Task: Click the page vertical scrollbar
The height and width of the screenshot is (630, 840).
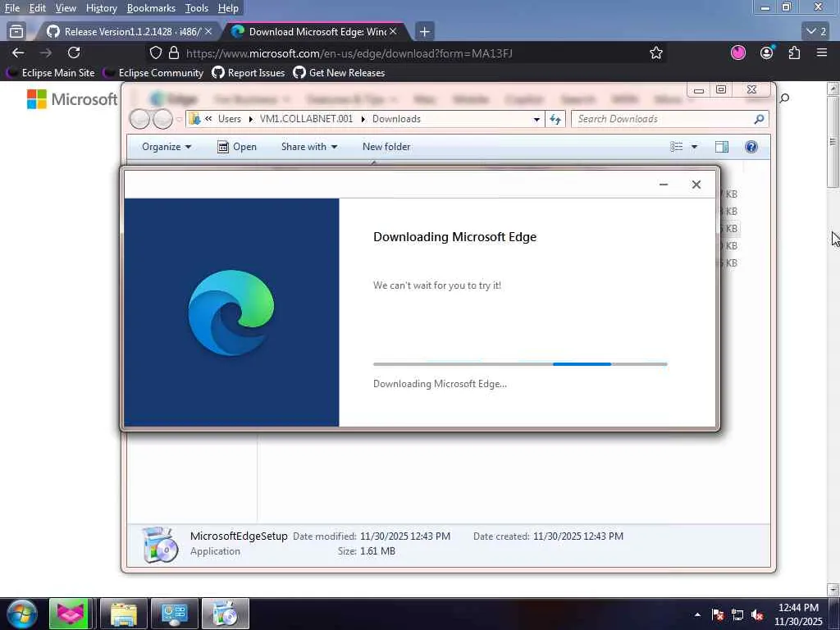Action: click(833, 339)
